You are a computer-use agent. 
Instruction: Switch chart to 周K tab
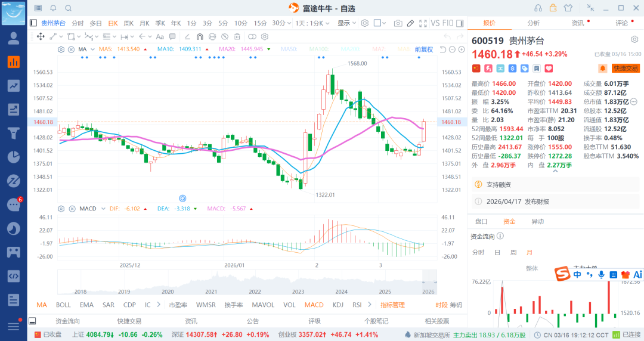tap(129, 23)
